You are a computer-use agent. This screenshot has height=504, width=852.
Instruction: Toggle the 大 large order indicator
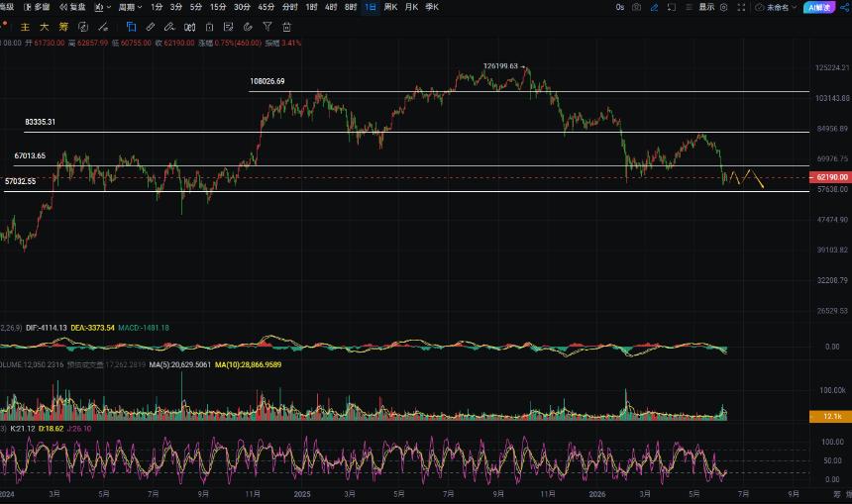point(45,27)
